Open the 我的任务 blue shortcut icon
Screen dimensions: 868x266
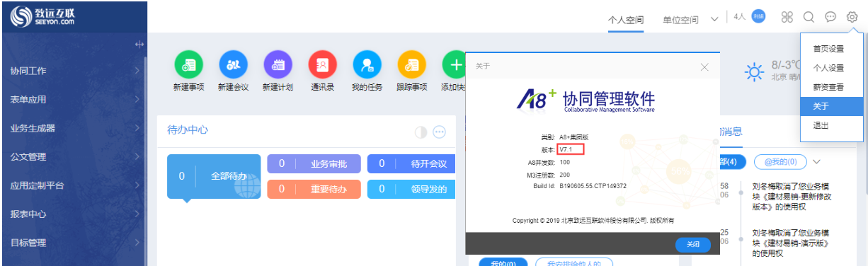pos(367,66)
